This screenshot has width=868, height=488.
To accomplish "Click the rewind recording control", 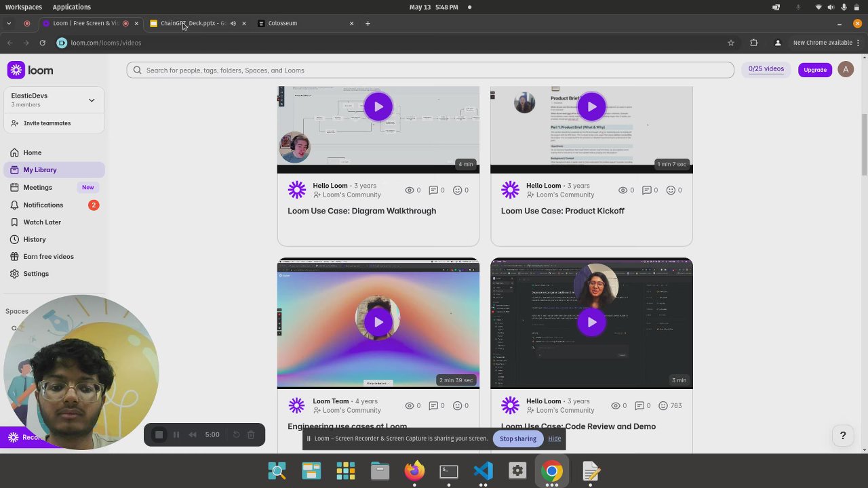I will click(193, 434).
